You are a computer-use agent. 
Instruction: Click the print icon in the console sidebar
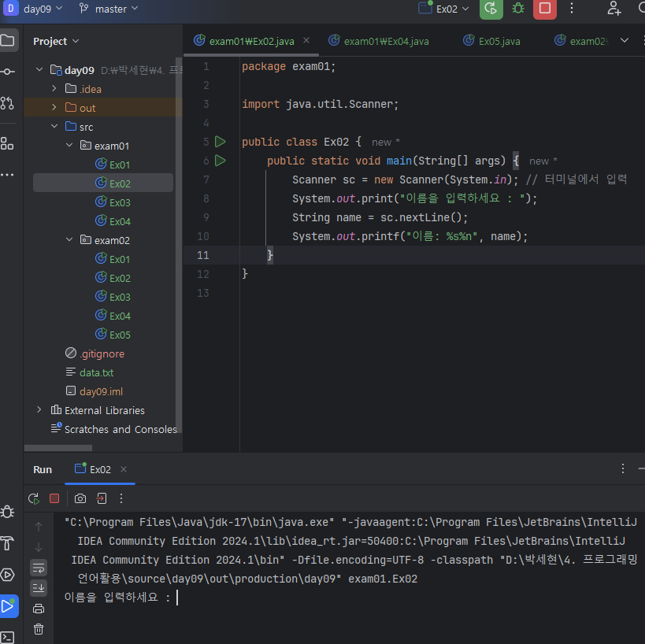pos(39,608)
